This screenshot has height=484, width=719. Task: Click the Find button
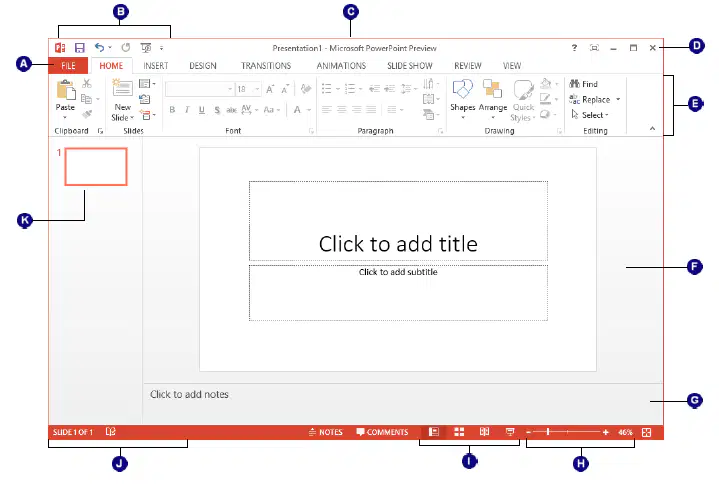coord(583,84)
